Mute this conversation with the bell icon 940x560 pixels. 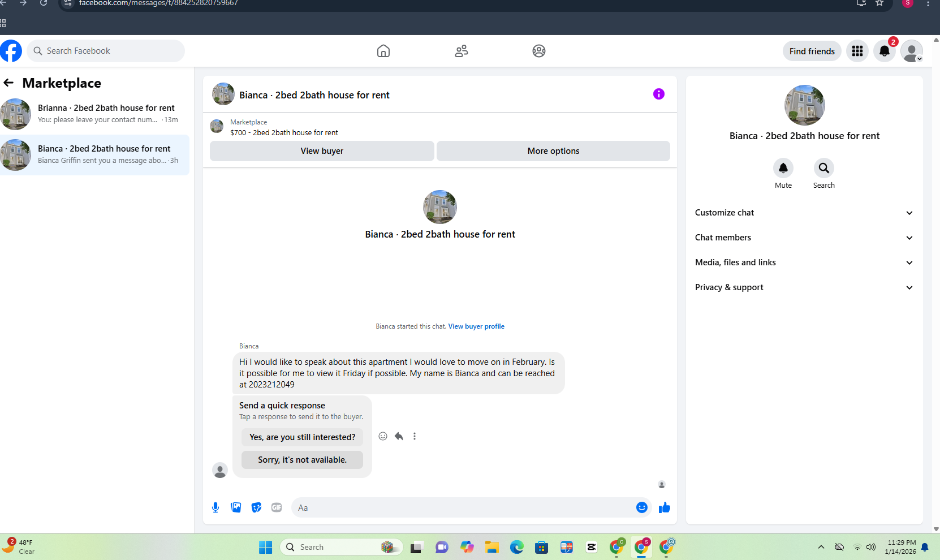tap(783, 168)
